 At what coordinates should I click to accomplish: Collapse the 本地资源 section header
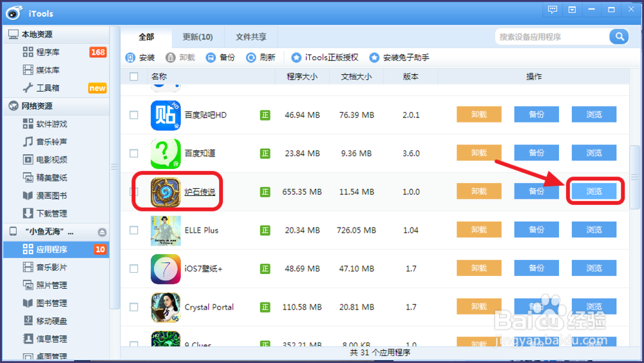[x=56, y=34]
